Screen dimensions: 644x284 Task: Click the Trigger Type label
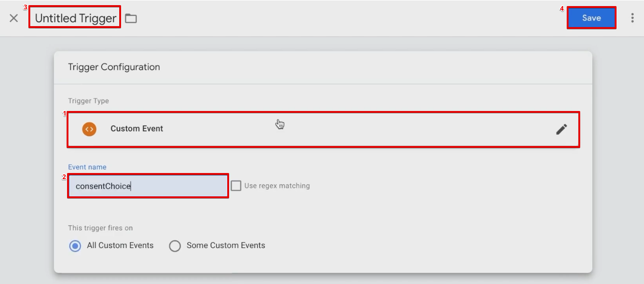(x=88, y=101)
